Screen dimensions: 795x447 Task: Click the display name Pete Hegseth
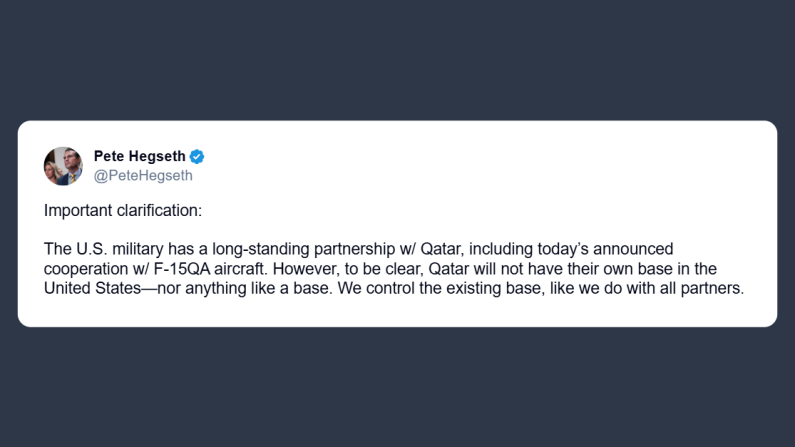tap(140, 156)
